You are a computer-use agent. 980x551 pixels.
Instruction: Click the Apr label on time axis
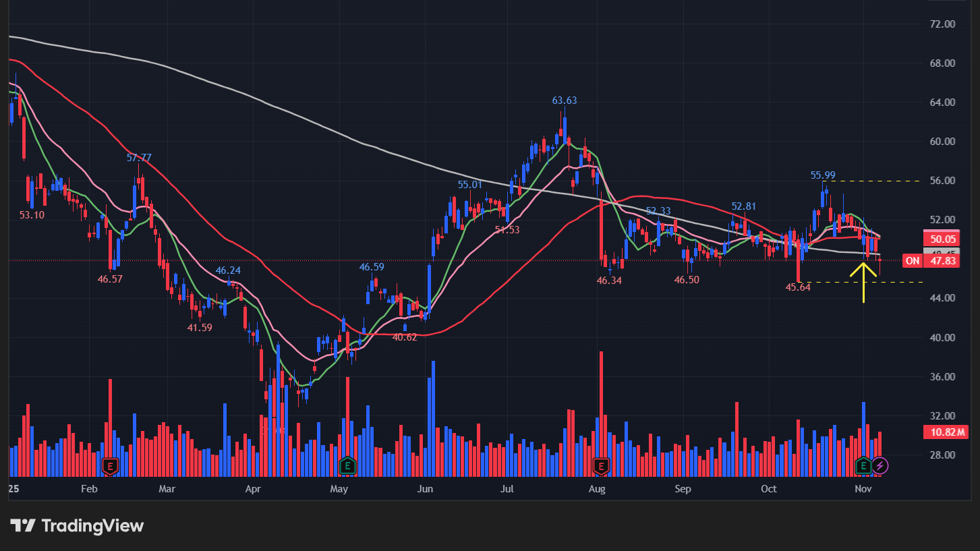[254, 488]
